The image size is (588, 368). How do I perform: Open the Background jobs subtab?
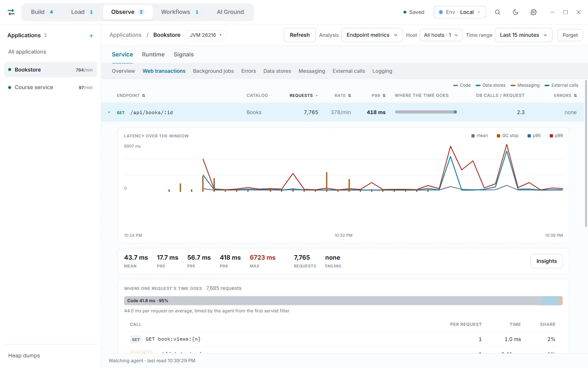click(x=213, y=71)
